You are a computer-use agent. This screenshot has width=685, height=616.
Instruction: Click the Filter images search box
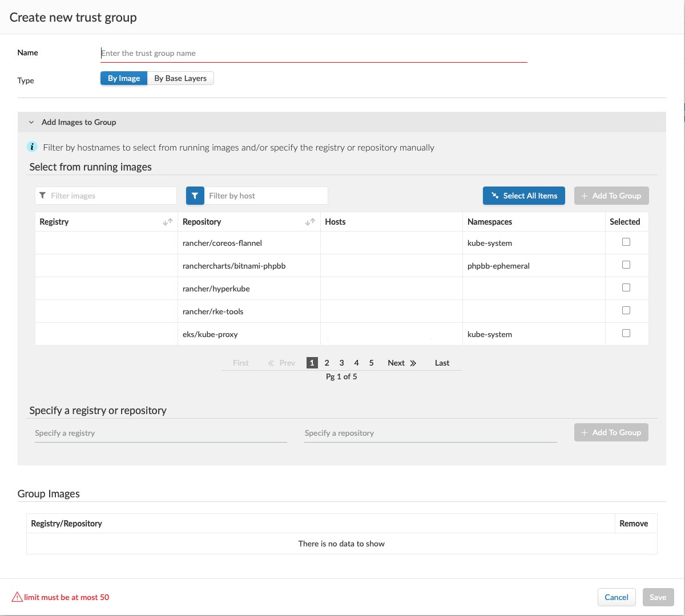[x=111, y=196]
